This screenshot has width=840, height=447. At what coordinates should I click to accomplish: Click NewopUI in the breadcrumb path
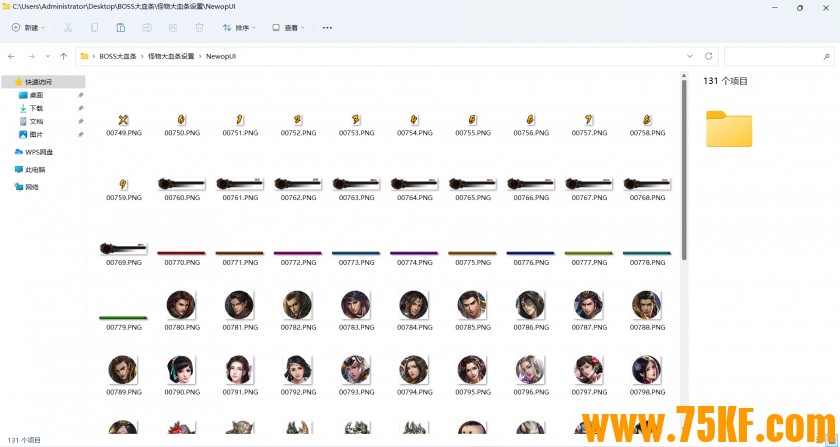(x=221, y=56)
